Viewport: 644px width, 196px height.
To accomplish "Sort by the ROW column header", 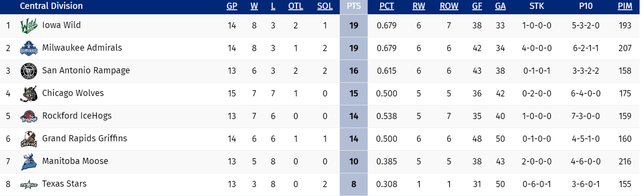I will click(x=449, y=6).
